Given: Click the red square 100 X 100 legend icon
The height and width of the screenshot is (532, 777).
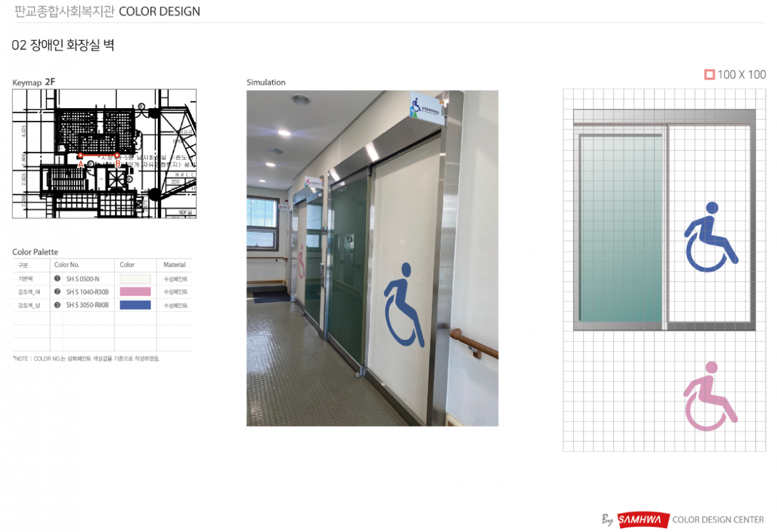Looking at the screenshot, I should click(709, 74).
